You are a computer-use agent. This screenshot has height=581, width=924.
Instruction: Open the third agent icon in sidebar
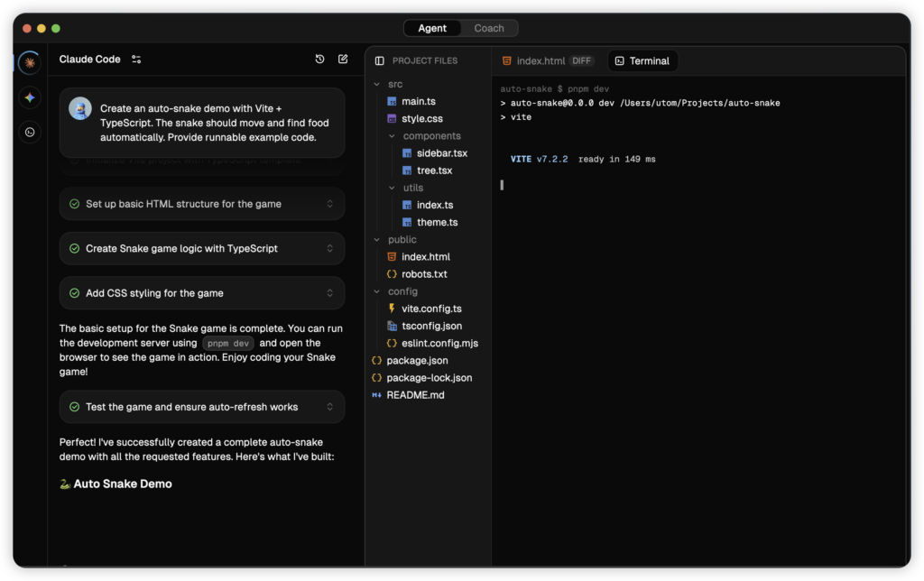point(30,133)
